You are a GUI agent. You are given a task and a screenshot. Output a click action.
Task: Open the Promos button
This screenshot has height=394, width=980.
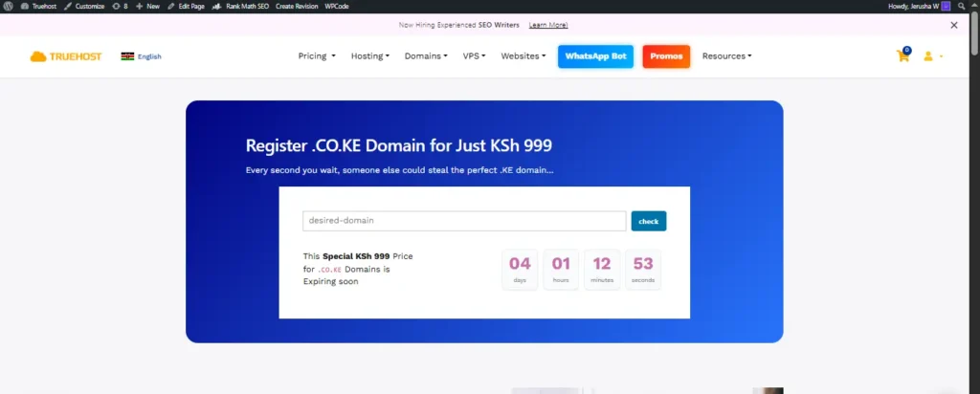(x=666, y=56)
